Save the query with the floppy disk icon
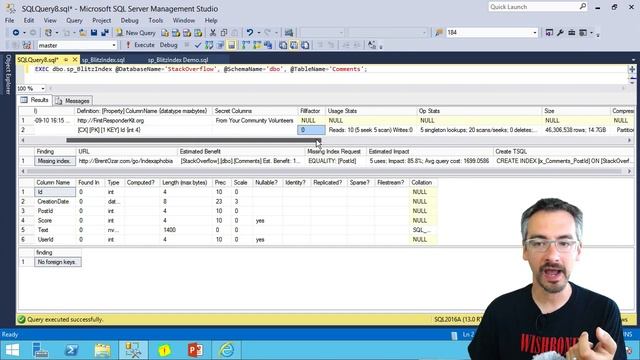Viewport: 640px width, 360px height. (94, 32)
